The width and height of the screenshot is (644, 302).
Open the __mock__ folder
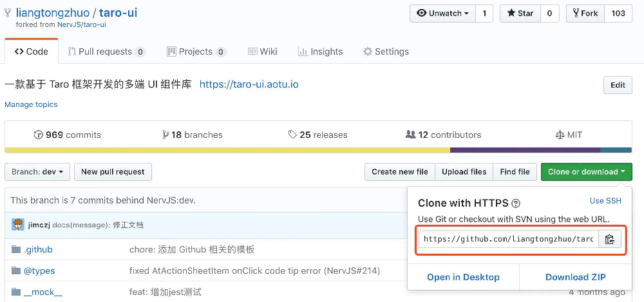tap(43, 292)
